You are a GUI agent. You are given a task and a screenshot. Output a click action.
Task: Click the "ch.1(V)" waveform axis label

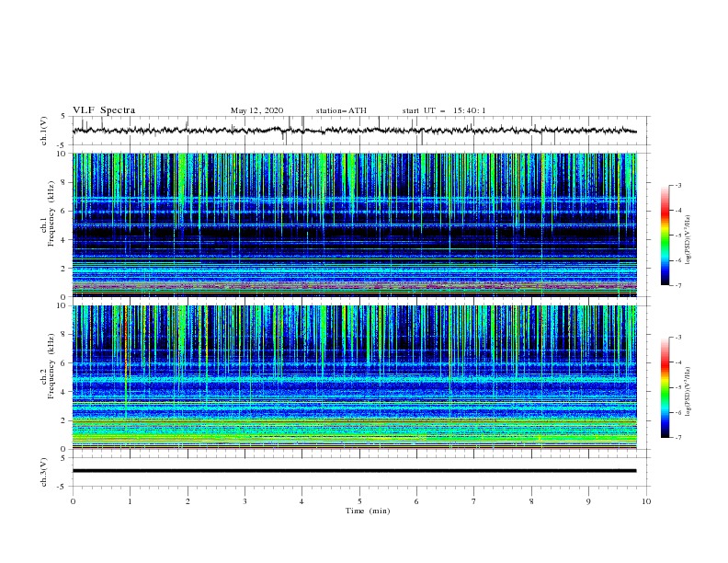coord(44,131)
